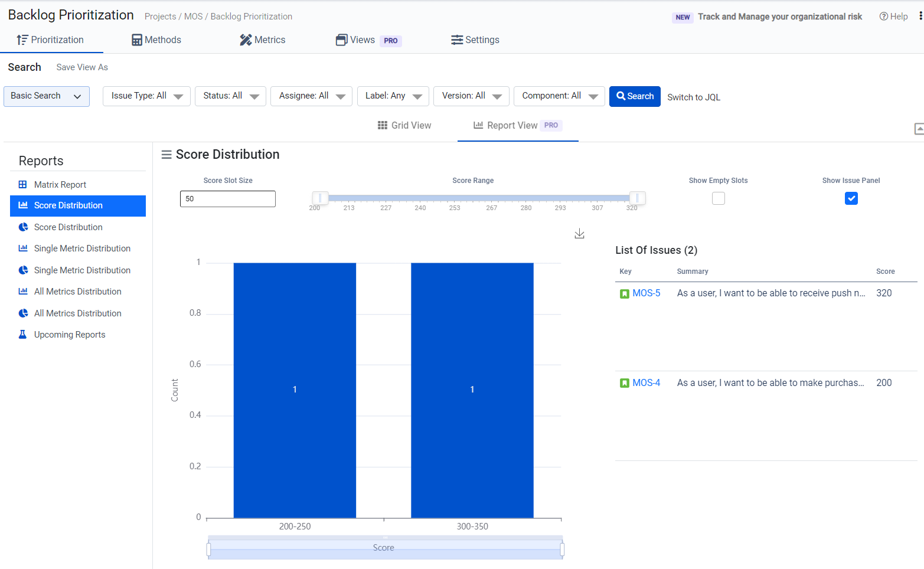Click the Upcoming Reports flask icon

click(23, 335)
